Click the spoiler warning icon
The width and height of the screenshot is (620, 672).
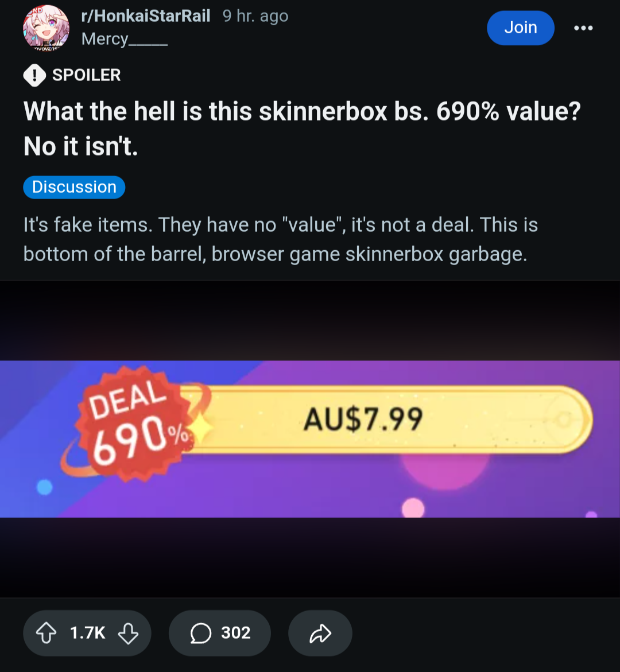tap(34, 75)
